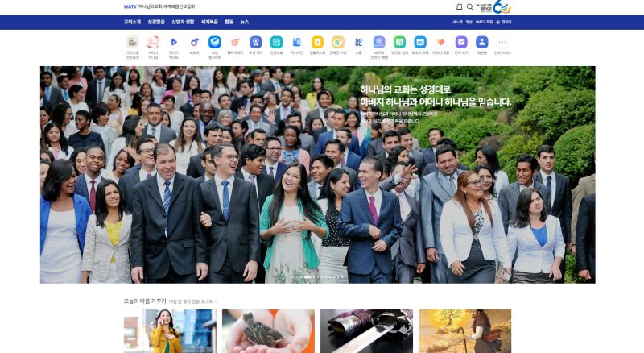Expand the 오늘의 마음 가꾸기 section arrow
This screenshot has width=644, height=353.
click(x=216, y=301)
